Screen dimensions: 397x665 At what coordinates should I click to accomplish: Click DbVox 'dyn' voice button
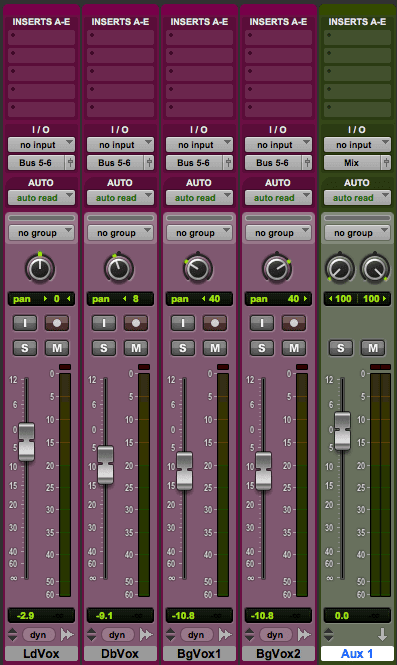[x=117, y=635]
